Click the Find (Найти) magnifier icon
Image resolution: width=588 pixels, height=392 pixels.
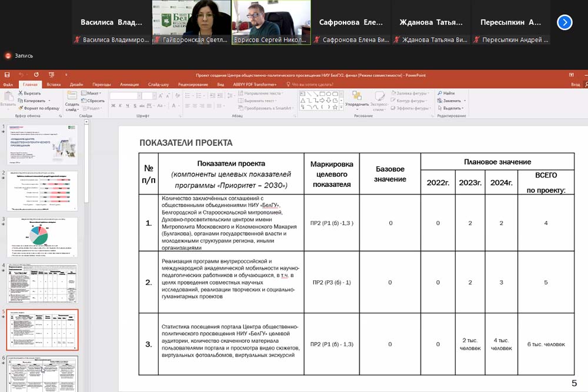439,93
